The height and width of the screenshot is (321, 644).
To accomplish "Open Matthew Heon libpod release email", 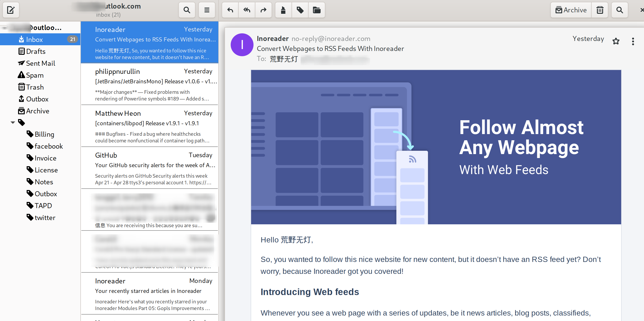I will pos(150,126).
